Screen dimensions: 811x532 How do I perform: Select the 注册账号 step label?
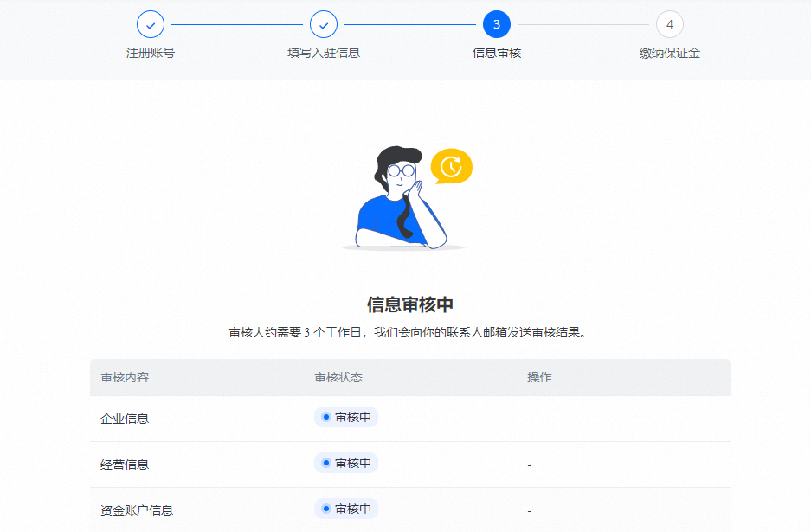click(x=150, y=52)
